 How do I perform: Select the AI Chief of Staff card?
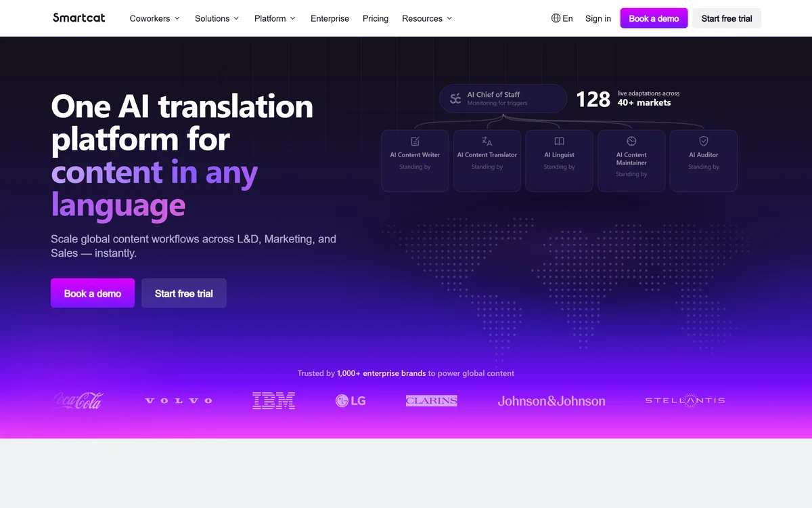coord(503,99)
